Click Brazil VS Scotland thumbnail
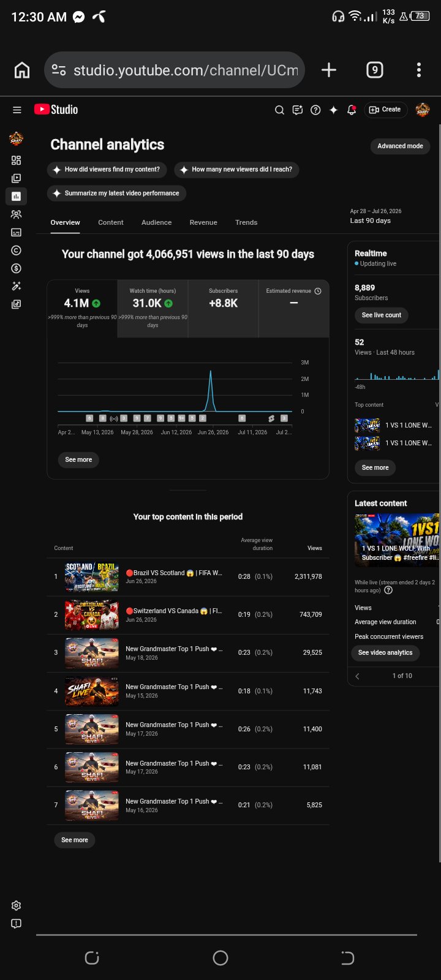The width and height of the screenshot is (441, 980). point(92,577)
